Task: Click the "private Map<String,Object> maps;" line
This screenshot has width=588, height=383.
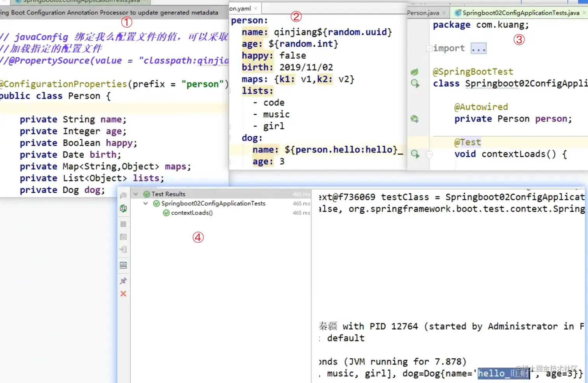Action: [x=105, y=167]
